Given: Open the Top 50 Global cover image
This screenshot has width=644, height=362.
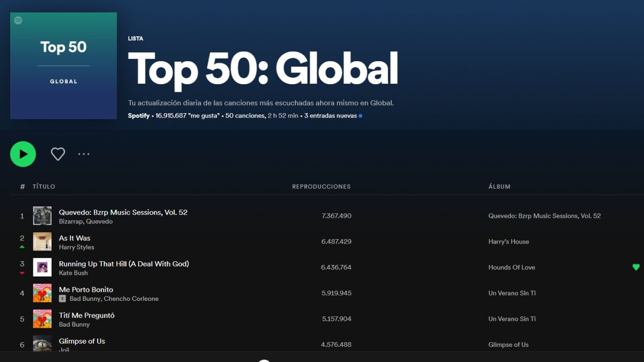Looking at the screenshot, I should (x=63, y=65).
